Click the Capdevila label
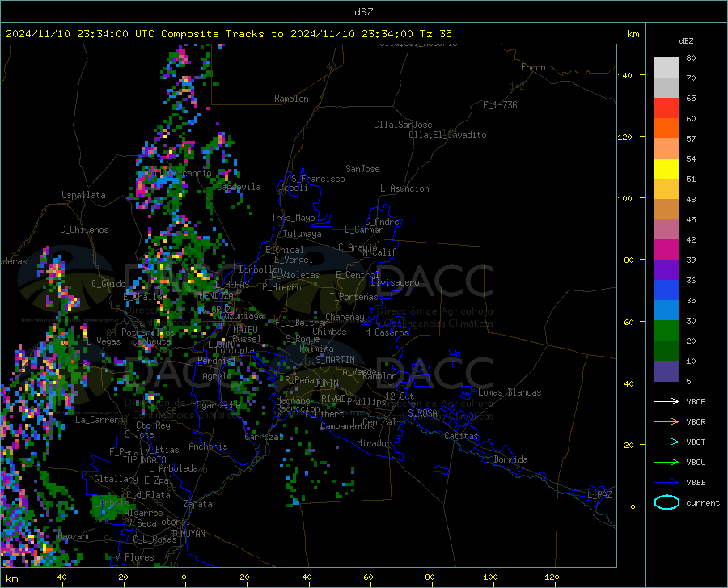This screenshot has width=728, height=588. point(239,187)
